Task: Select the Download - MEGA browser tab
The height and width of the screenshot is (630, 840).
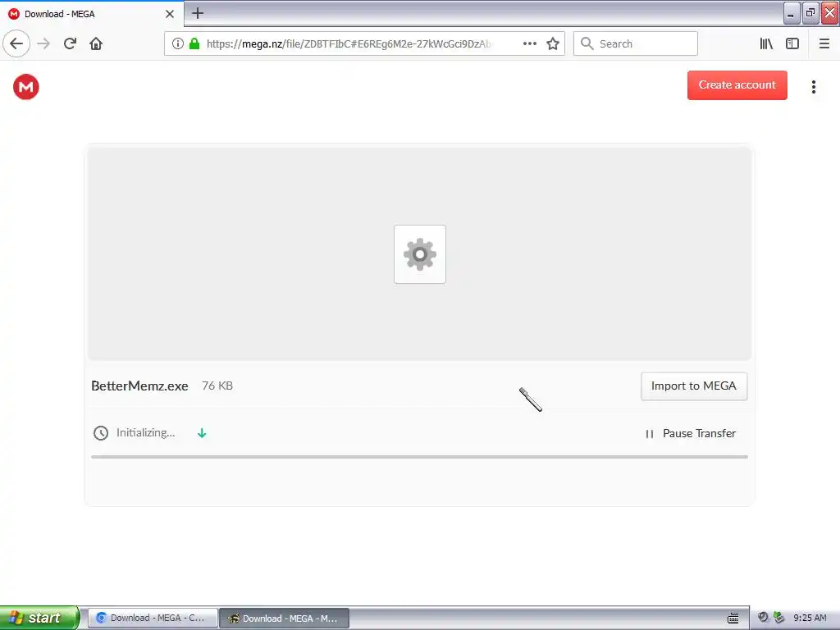Action: coord(91,14)
